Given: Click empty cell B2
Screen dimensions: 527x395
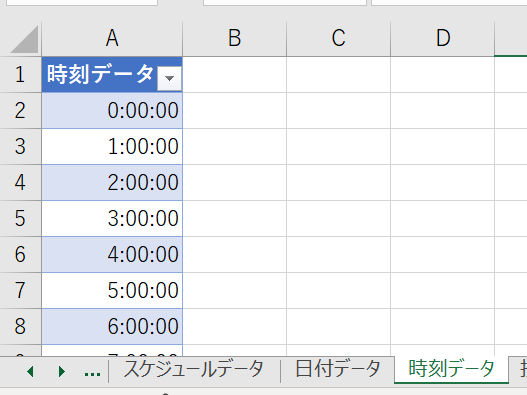Looking at the screenshot, I should [x=235, y=111].
